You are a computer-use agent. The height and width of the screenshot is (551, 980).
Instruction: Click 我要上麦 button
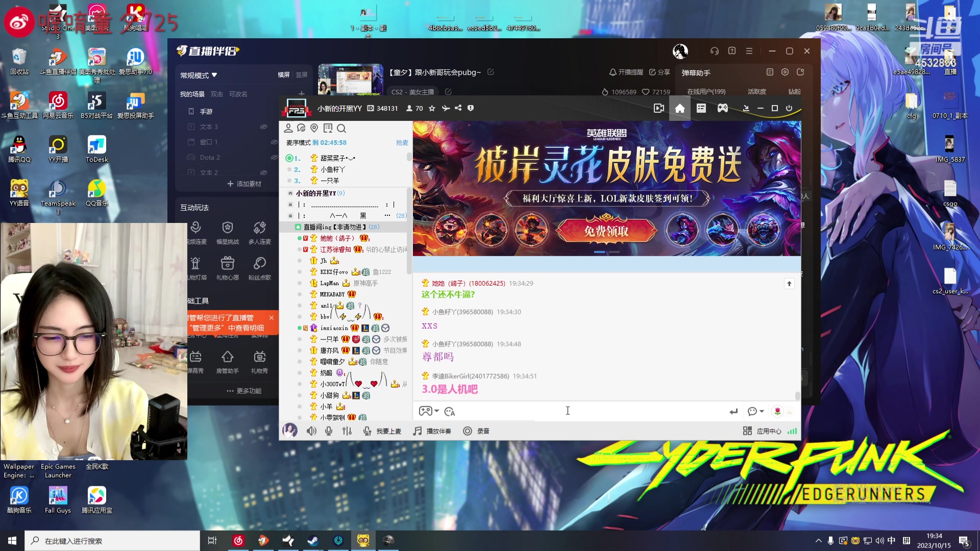(382, 431)
